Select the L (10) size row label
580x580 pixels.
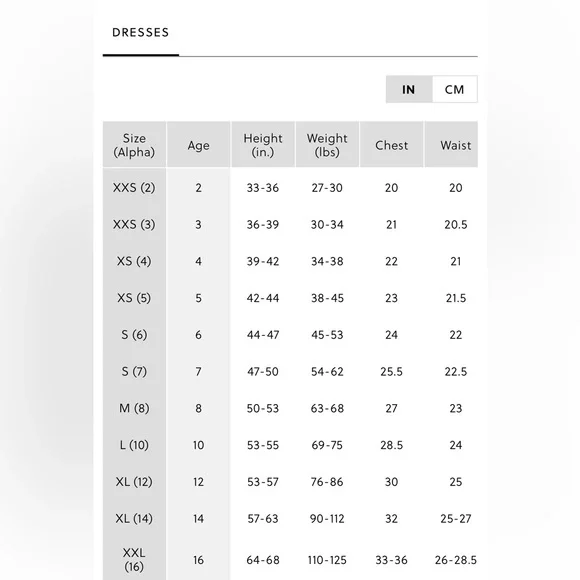click(x=134, y=445)
